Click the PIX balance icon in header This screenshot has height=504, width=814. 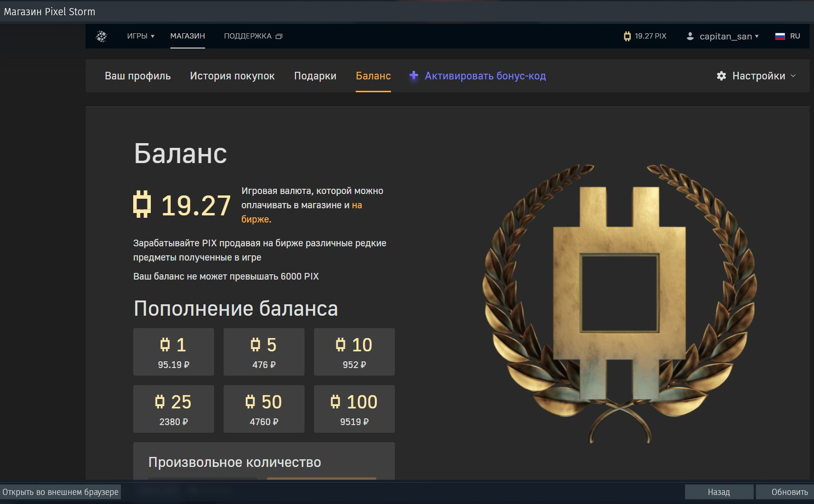[x=627, y=36]
